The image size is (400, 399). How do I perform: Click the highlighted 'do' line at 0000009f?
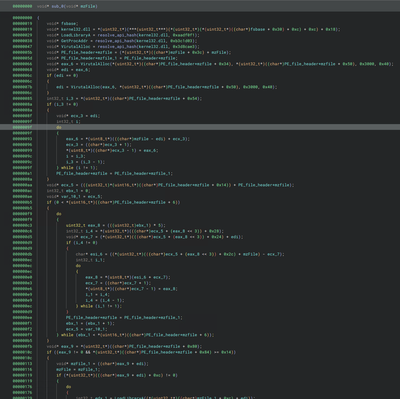tap(59, 127)
